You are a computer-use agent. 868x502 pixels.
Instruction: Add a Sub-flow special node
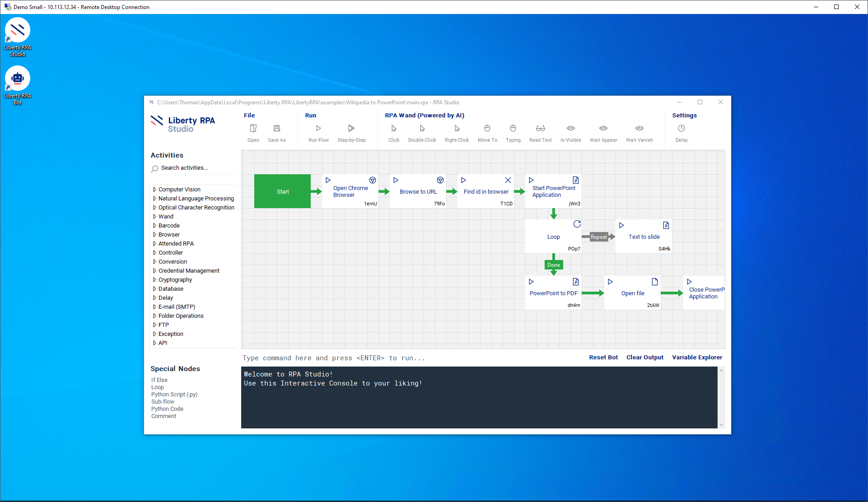coord(163,402)
